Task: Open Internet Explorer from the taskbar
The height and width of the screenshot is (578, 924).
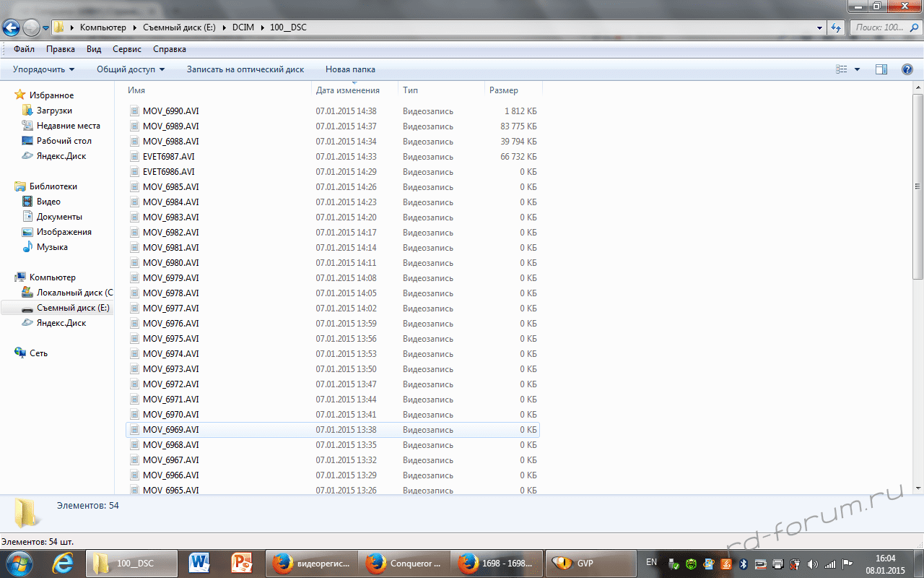Action: [63, 563]
